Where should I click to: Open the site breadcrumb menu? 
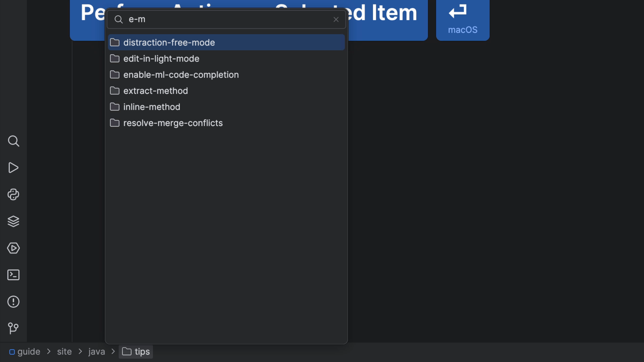tap(64, 351)
